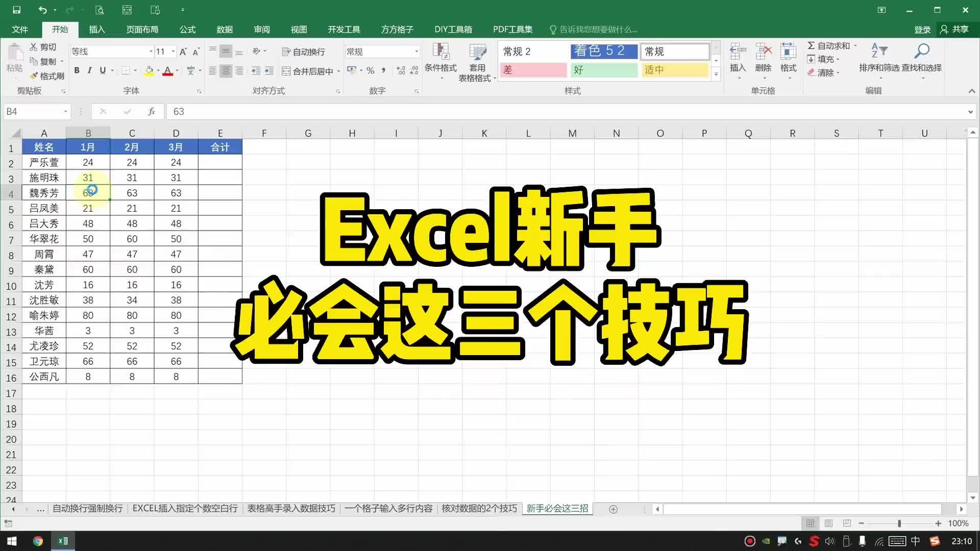Switch to the 公式 ribbon tab

(187, 29)
